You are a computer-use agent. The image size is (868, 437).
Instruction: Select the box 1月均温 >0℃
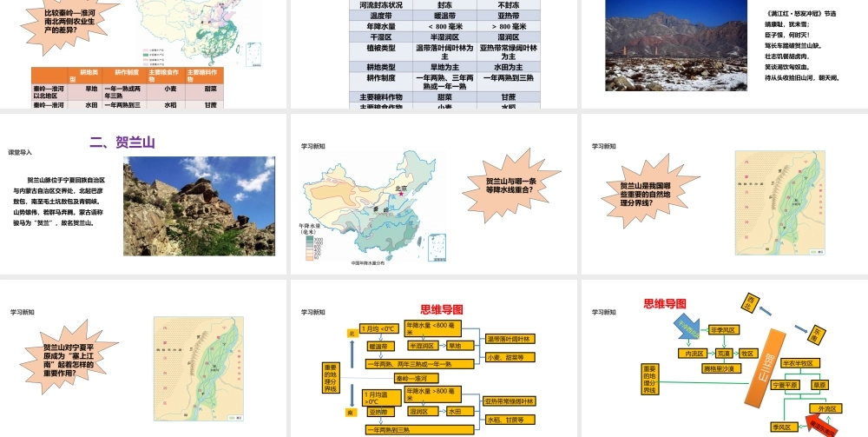(382, 398)
